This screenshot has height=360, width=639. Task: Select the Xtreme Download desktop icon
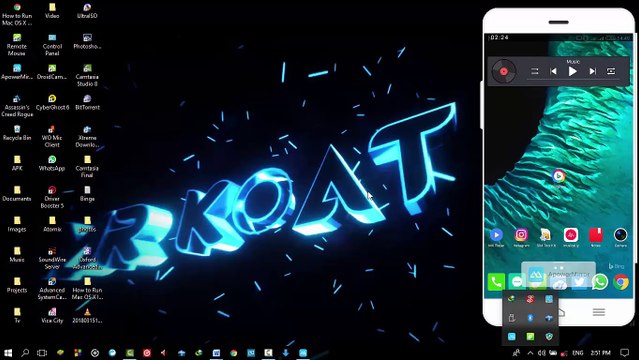tap(87, 136)
